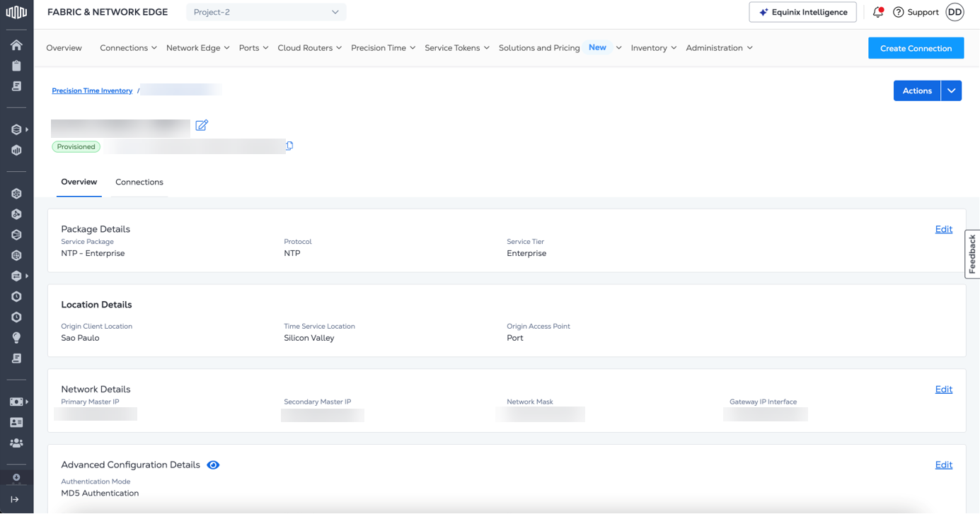Image resolution: width=980 pixels, height=514 pixels.
Task: Expand the Service Tokens menu
Action: tap(457, 48)
